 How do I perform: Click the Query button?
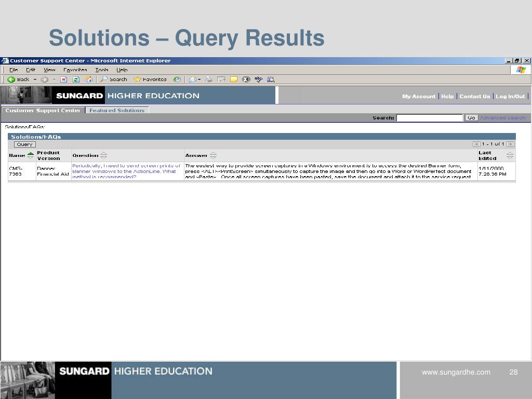coord(24,144)
